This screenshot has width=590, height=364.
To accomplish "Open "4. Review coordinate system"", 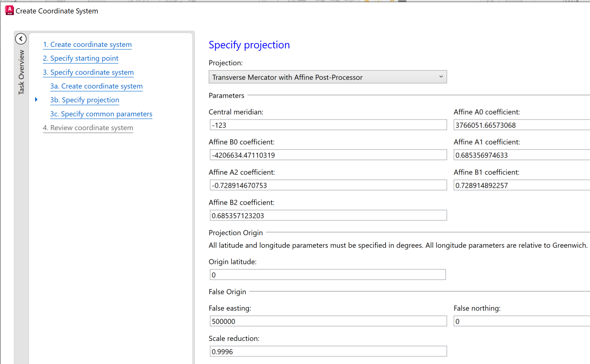I will [88, 128].
